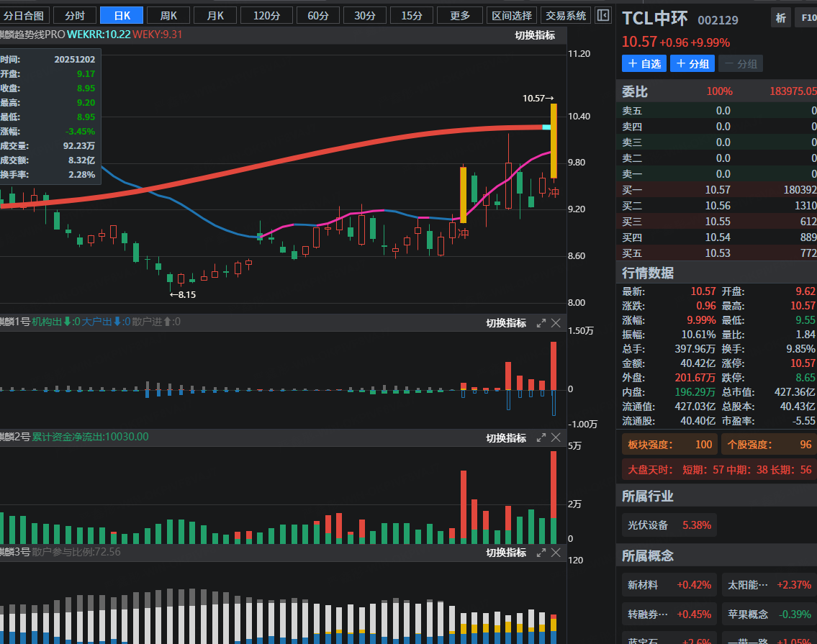
Task: Open the F10 company info
Action: click(806, 19)
